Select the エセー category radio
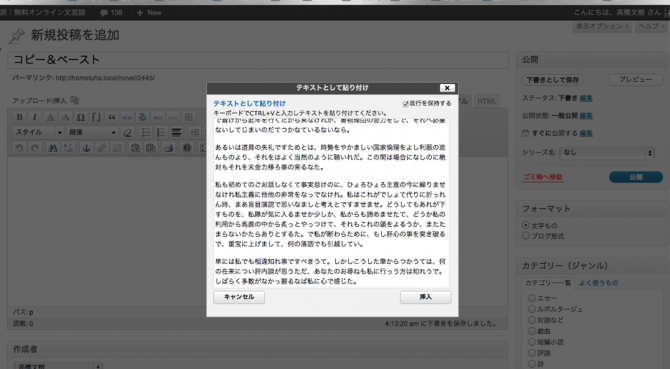Viewport: 670px width, 369px height. (532, 298)
